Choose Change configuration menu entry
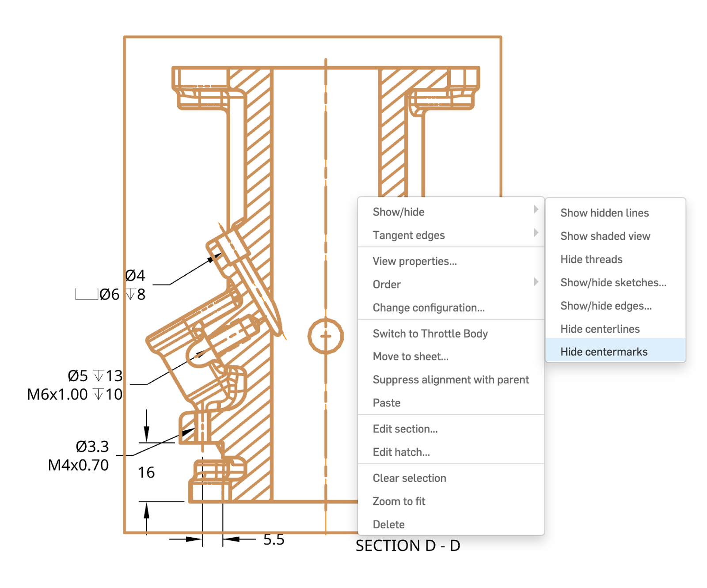Screen dimensions: 707x588 428,307
